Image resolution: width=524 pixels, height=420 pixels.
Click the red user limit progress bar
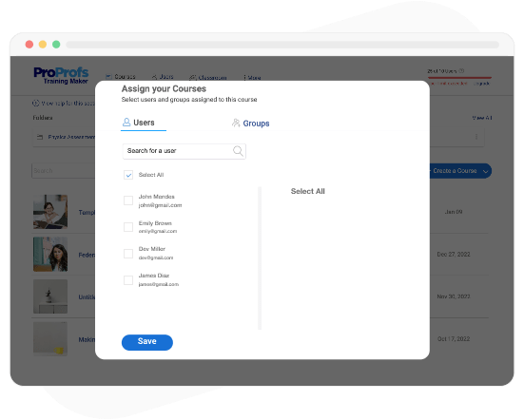coord(459,78)
